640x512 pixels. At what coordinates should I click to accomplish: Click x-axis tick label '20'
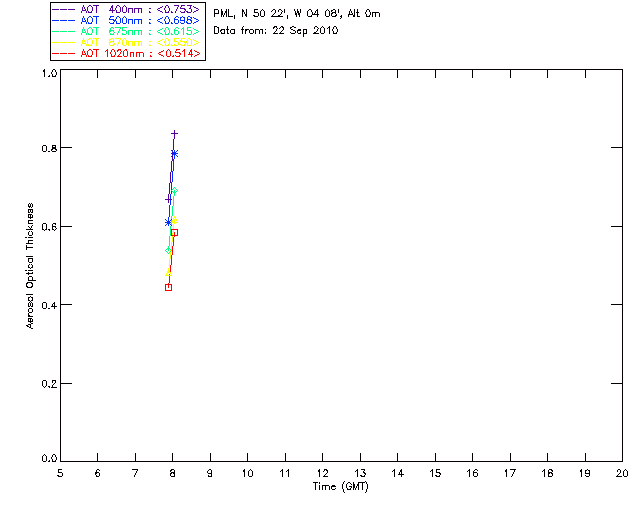click(x=622, y=473)
